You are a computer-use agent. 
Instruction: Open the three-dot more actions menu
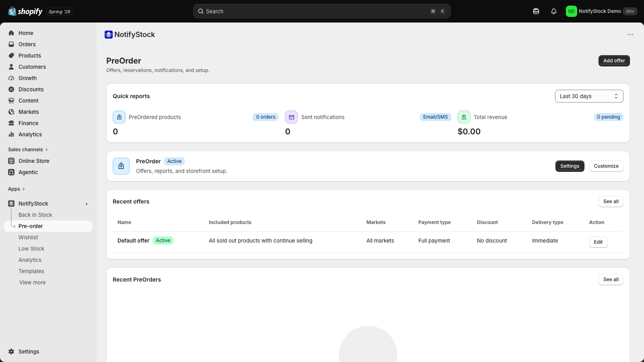coord(630,35)
